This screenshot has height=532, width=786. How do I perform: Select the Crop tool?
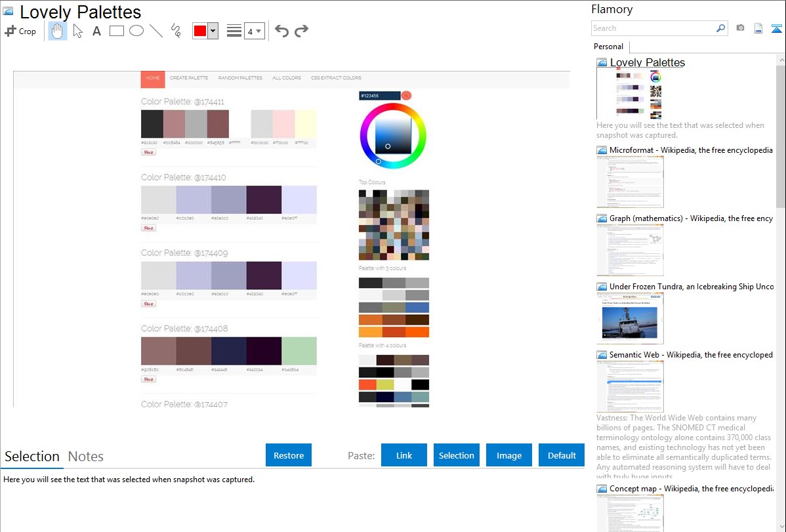coord(20,31)
